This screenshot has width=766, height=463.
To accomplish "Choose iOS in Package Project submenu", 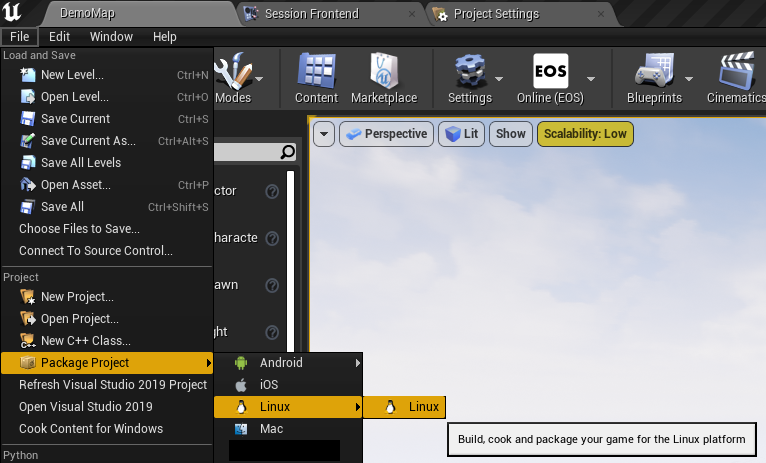I will click(x=288, y=385).
